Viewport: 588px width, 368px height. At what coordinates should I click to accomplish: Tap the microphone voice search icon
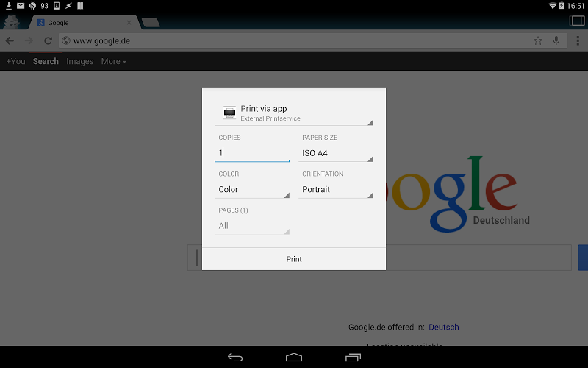pos(556,40)
